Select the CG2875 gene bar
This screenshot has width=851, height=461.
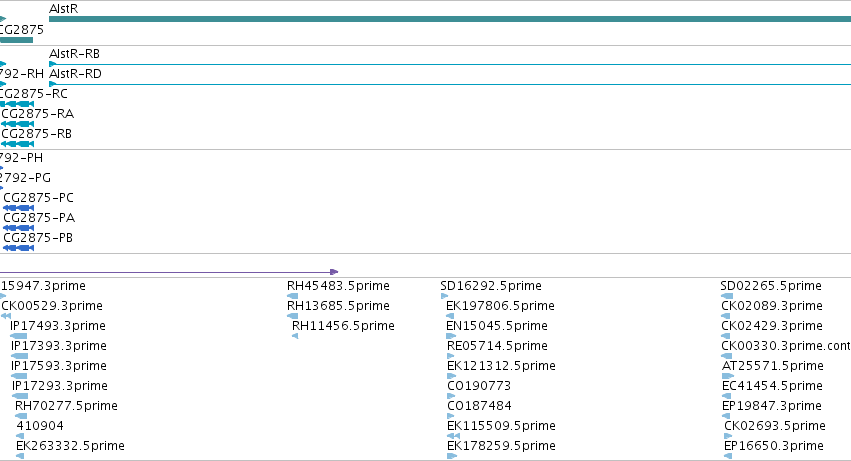click(16, 40)
